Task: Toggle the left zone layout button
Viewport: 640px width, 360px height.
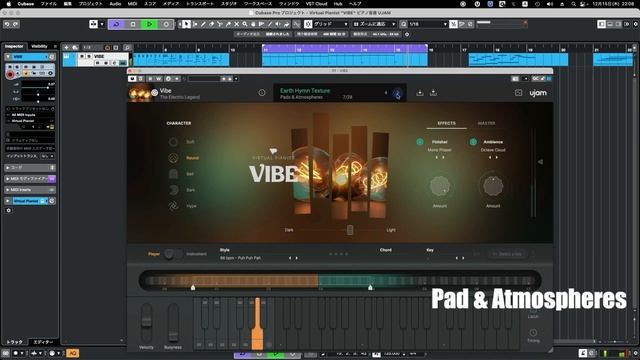Action: pyautogui.click(x=602, y=24)
